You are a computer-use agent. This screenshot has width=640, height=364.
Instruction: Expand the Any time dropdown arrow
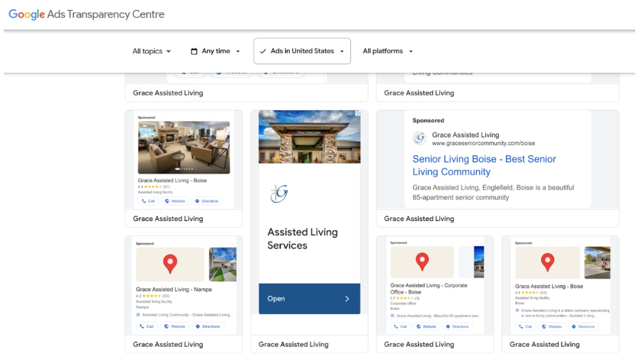click(238, 51)
